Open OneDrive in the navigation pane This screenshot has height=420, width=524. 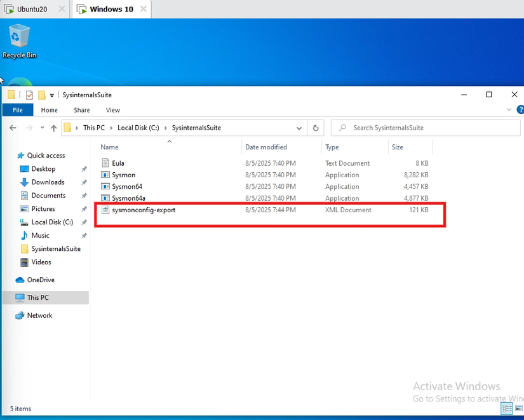pos(41,280)
